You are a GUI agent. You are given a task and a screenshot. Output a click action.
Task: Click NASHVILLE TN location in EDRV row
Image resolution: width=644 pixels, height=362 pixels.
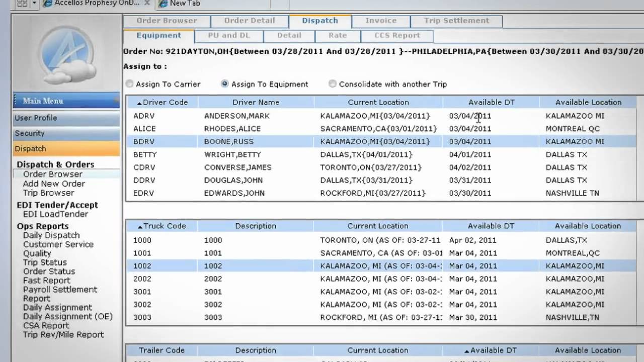point(573,193)
